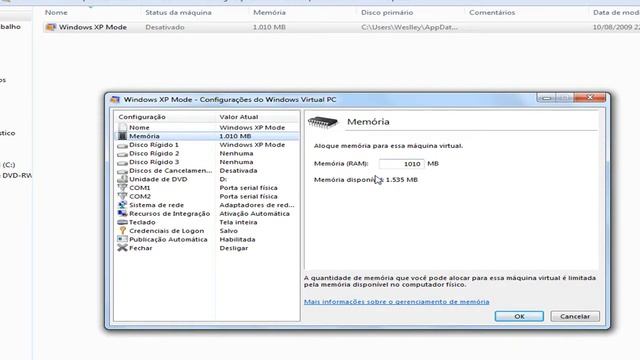Confirm settings with the OK button
Screen dimensions: 640x360
(519, 316)
